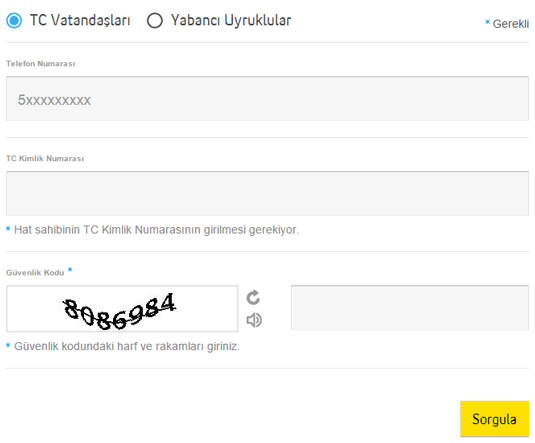Select the Yabancı Uyruklular radio button
535x443 pixels.
click(x=155, y=20)
